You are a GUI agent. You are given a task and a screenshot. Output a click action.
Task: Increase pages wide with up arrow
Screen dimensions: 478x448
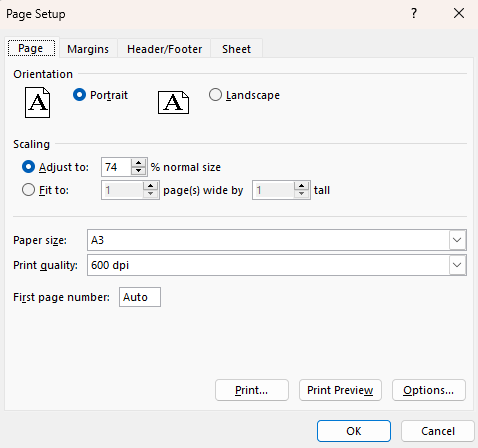151,186
